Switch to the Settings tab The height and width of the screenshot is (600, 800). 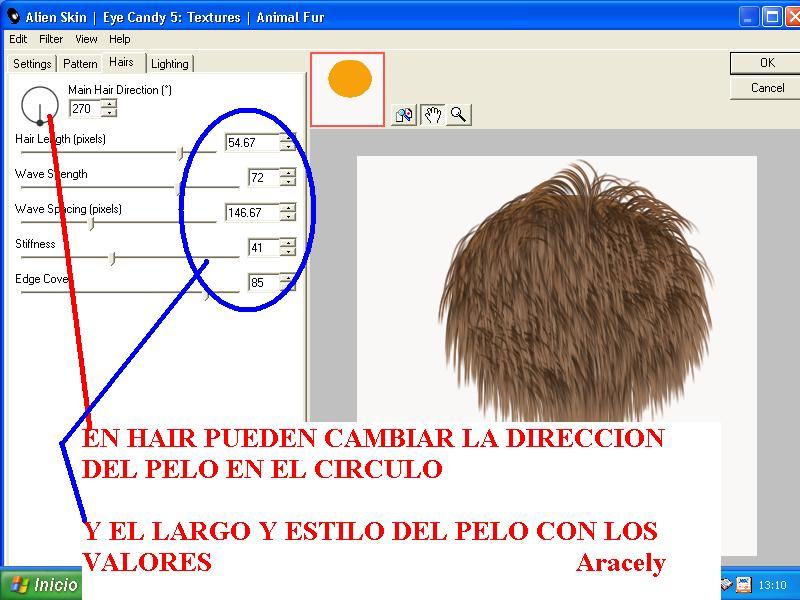pos(32,64)
